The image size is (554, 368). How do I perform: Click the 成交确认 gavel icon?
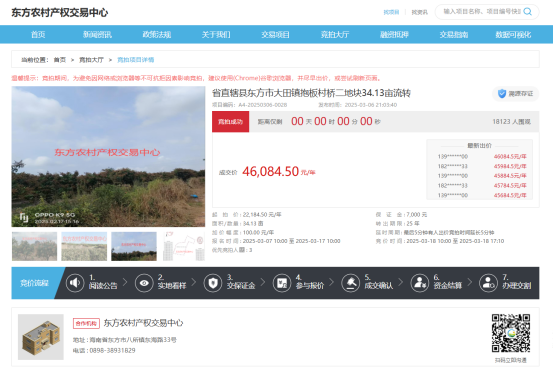tap(350, 283)
